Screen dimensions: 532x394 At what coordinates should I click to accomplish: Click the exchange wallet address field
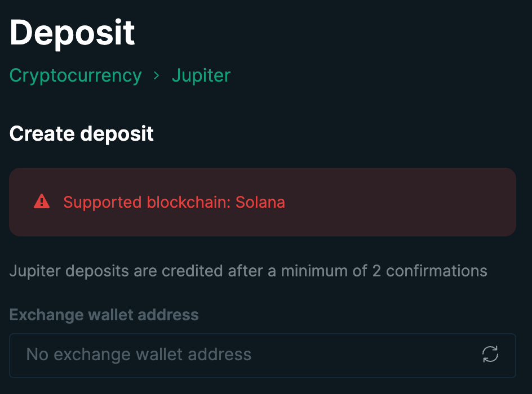click(x=263, y=355)
